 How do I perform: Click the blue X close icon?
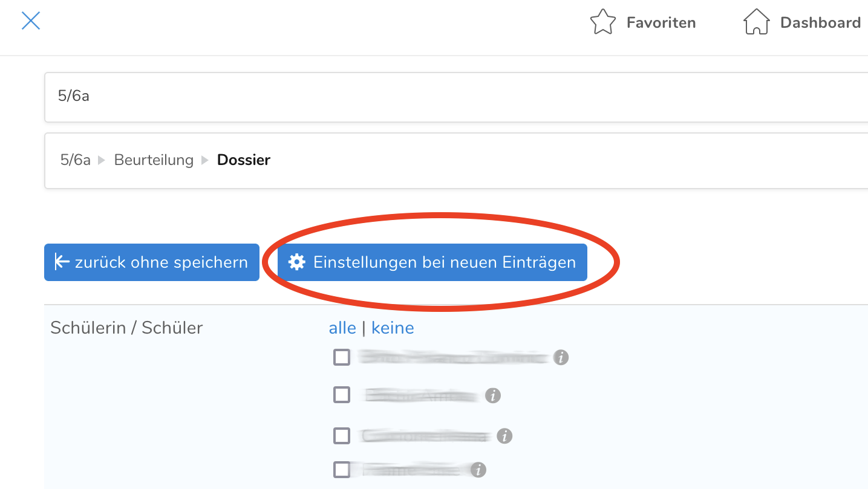click(x=31, y=21)
